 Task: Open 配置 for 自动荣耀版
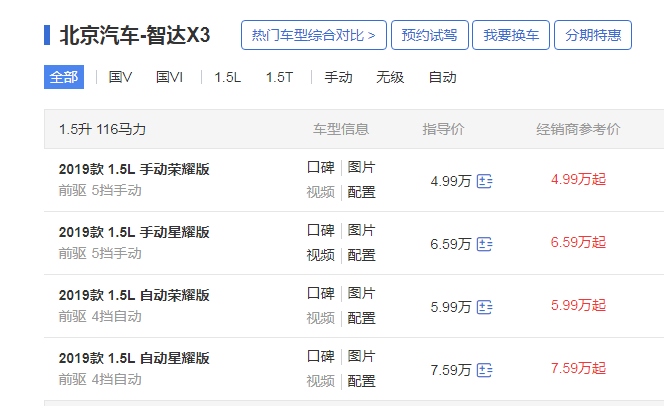pos(361,318)
